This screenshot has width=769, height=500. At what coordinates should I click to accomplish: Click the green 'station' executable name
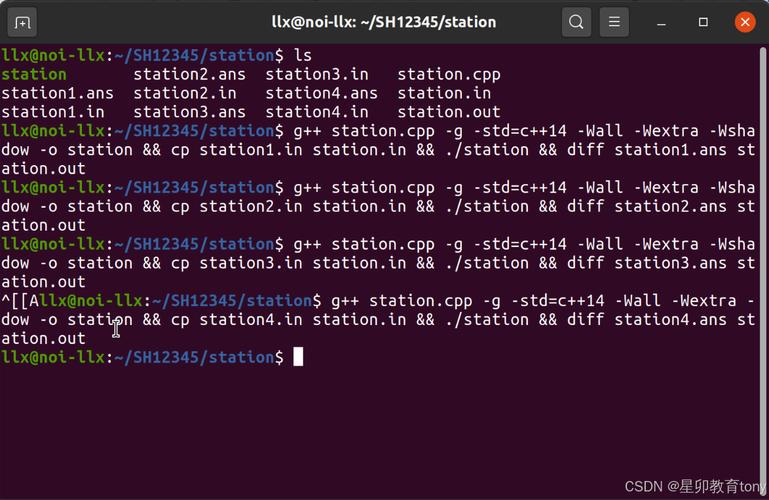tap(34, 75)
